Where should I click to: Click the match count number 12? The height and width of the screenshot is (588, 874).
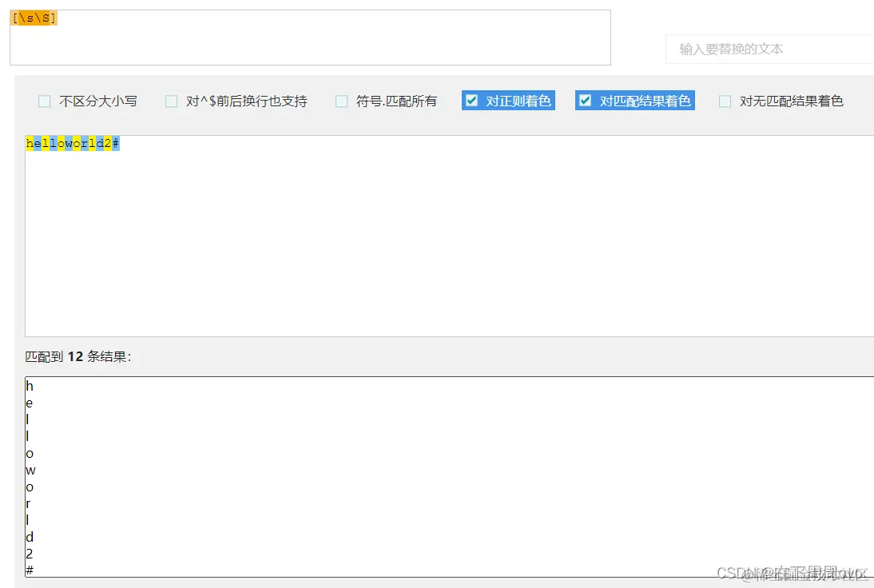pyautogui.click(x=75, y=356)
